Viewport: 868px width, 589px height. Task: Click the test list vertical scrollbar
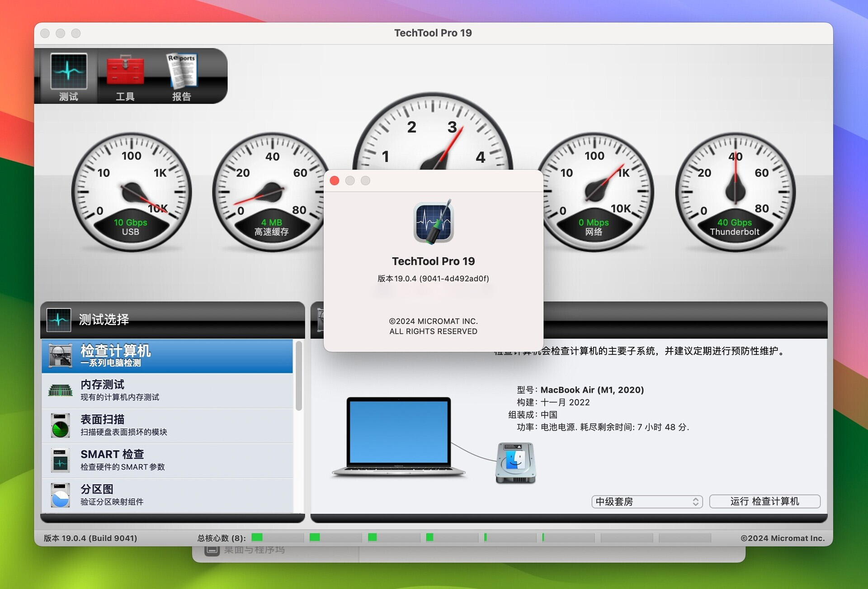pos(298,376)
